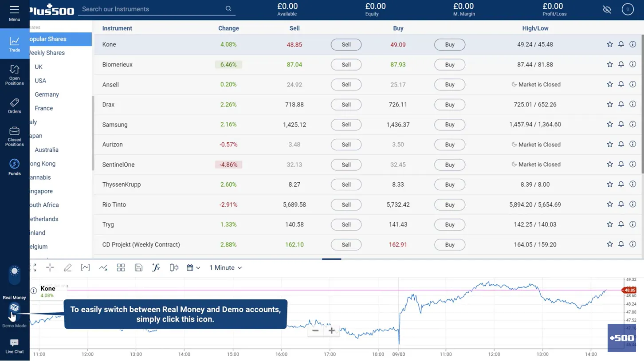The height and width of the screenshot is (361, 644).
Task: Open the multi-chart grid layout icon
Action: point(121,267)
